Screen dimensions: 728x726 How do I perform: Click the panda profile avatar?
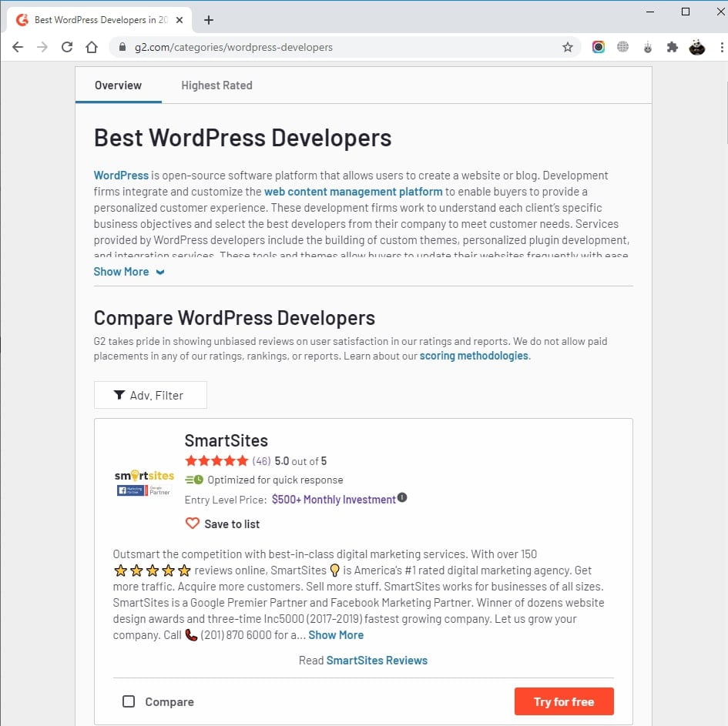click(696, 47)
